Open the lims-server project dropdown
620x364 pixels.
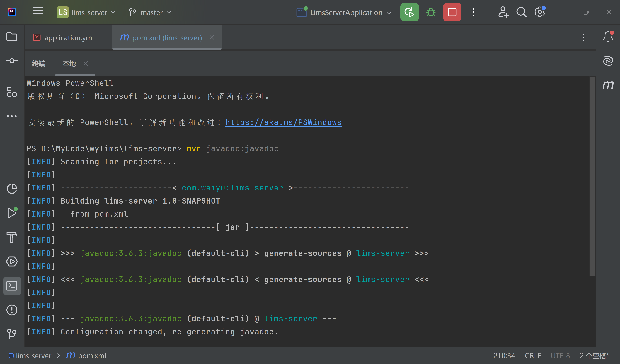(86, 12)
